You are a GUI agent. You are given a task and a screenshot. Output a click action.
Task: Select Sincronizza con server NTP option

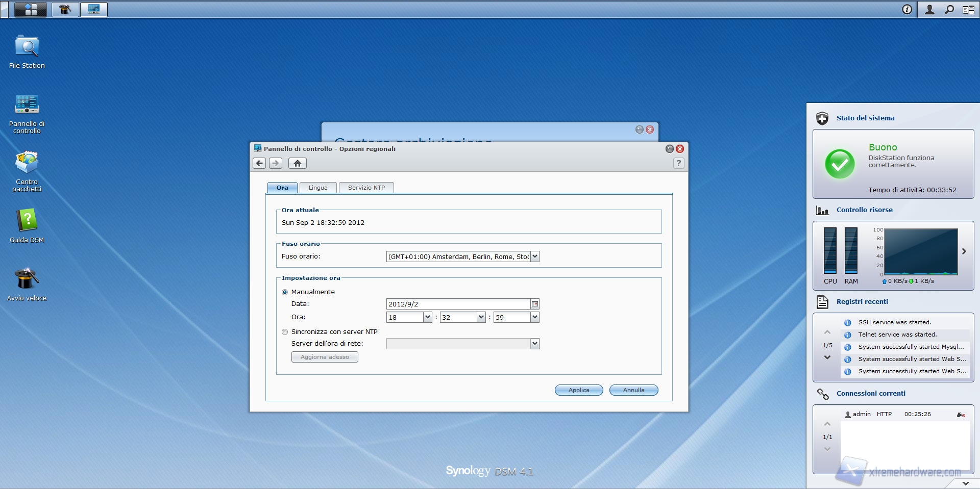click(x=285, y=332)
